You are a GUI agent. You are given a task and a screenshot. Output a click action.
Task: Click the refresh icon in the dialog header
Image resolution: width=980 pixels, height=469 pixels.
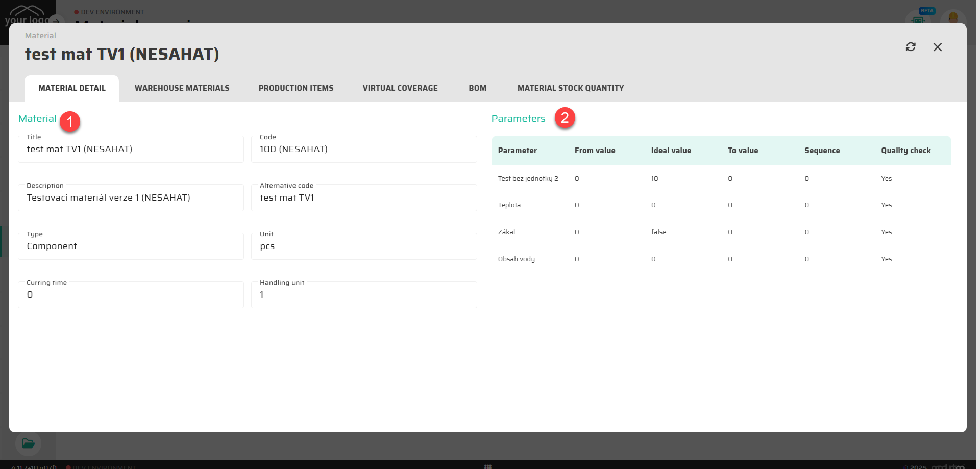pyautogui.click(x=911, y=47)
